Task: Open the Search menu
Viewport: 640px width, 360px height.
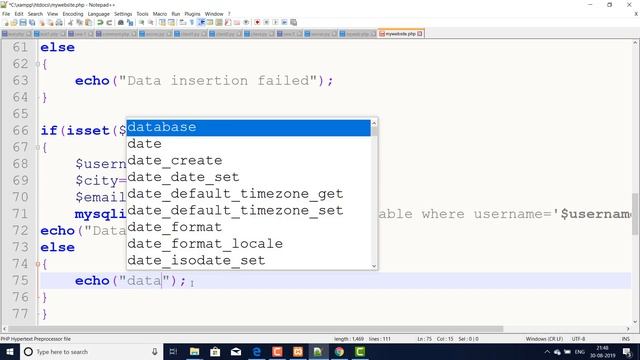Action: point(35,14)
